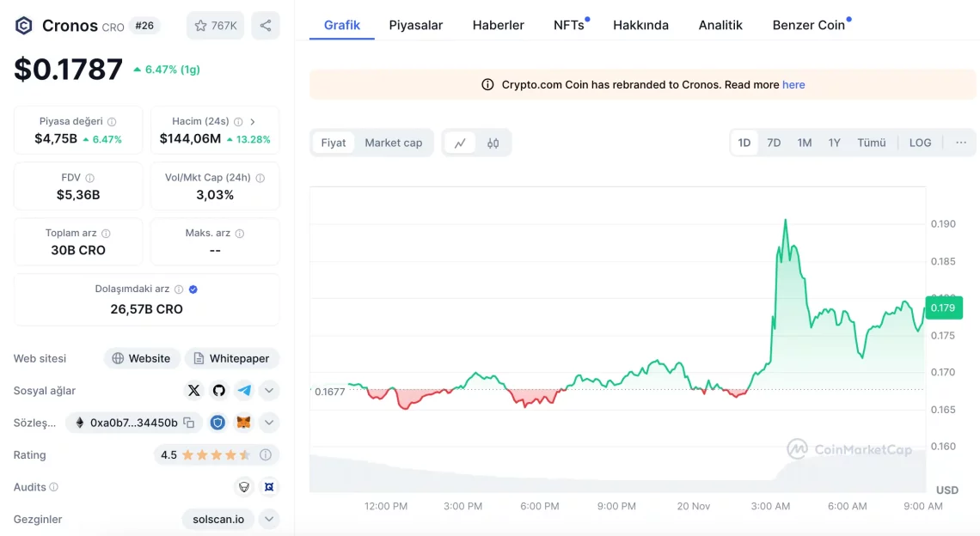Screen dimensions: 980x536
Task: Click the MetaMask fox icon
Action: coord(244,423)
